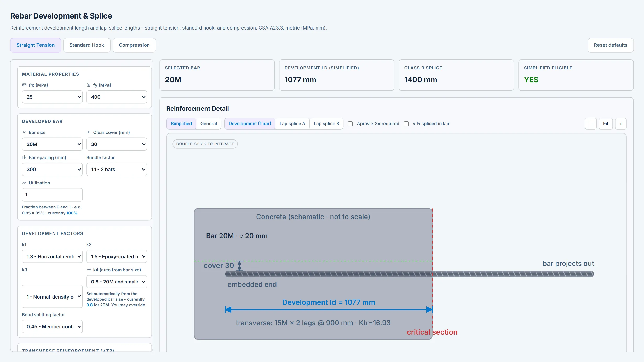Toggle the < ½ spliced in lap checkbox
This screenshot has width=644, height=362.
pyautogui.click(x=406, y=124)
